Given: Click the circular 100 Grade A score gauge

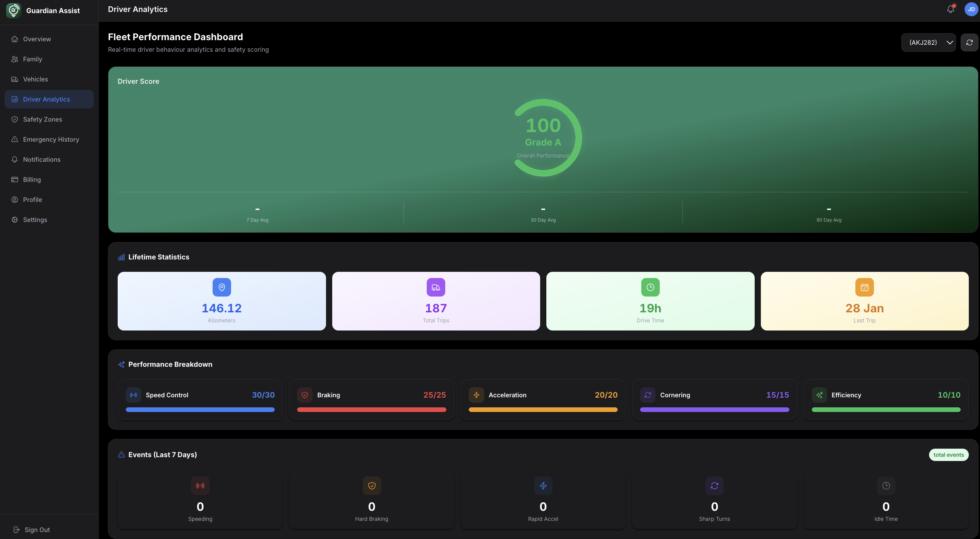Looking at the screenshot, I should 543,138.
